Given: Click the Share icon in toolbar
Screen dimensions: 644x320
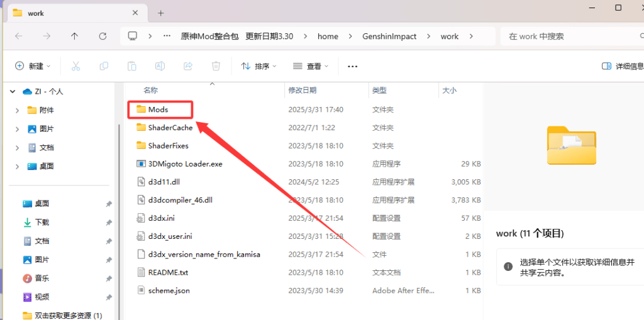Looking at the screenshot, I should pyautogui.click(x=187, y=66).
